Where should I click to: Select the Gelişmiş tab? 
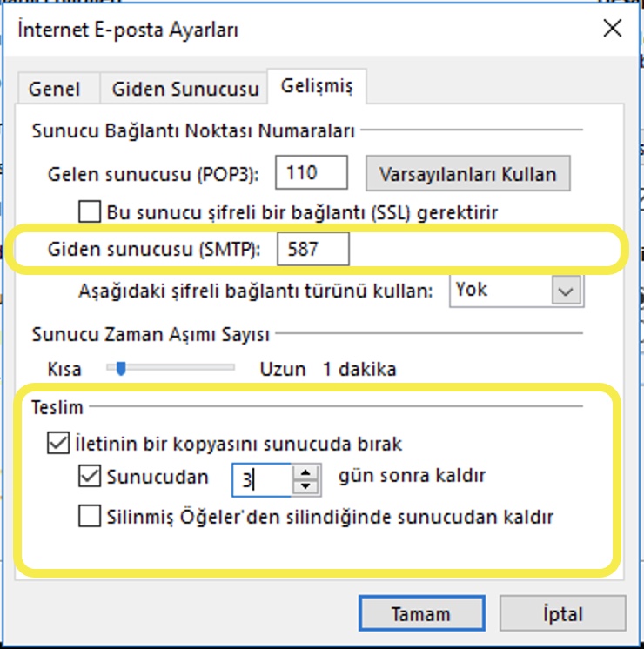tap(317, 86)
